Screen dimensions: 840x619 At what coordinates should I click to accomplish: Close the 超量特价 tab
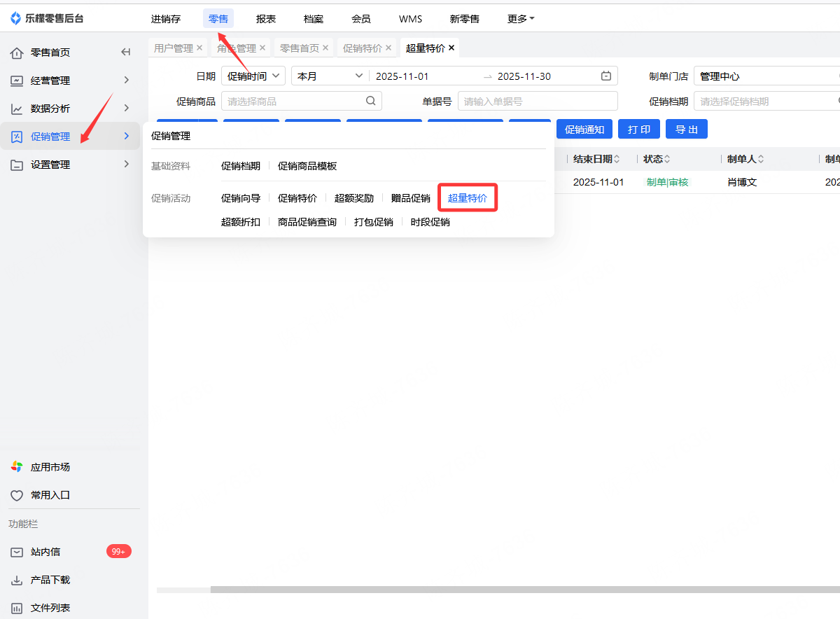click(x=451, y=48)
